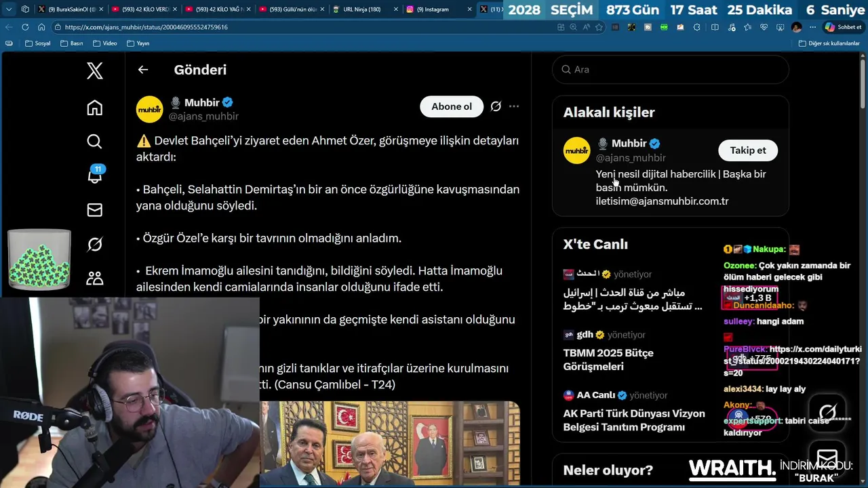This screenshot has height=488, width=868.
Task: Switch to the Instagram browser tab
Action: (x=437, y=9)
